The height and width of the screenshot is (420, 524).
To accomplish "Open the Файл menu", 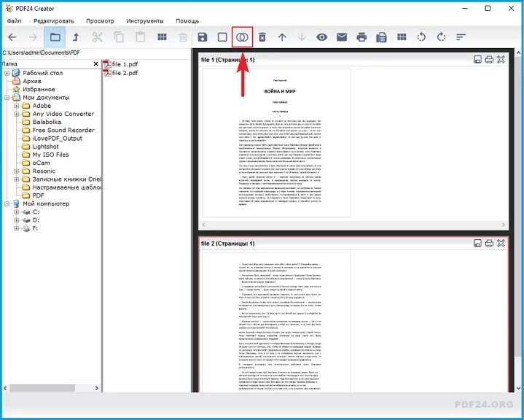I will click(14, 21).
